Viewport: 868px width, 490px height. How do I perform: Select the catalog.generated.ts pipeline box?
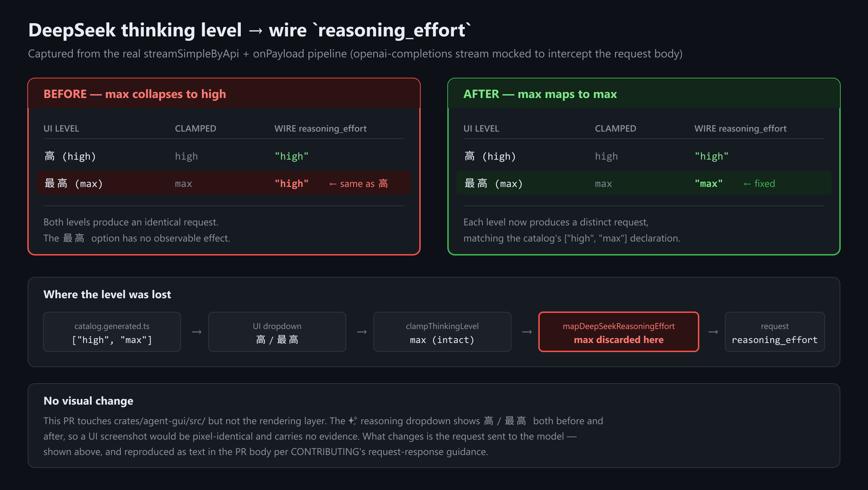click(x=112, y=332)
